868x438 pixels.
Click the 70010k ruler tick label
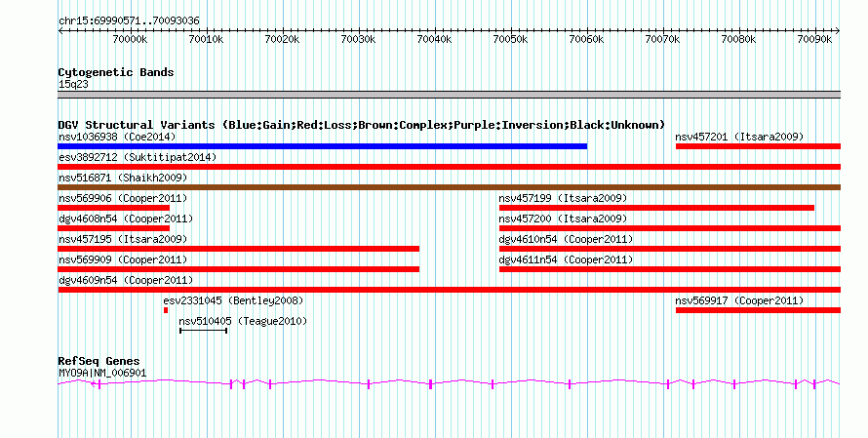coord(206,40)
